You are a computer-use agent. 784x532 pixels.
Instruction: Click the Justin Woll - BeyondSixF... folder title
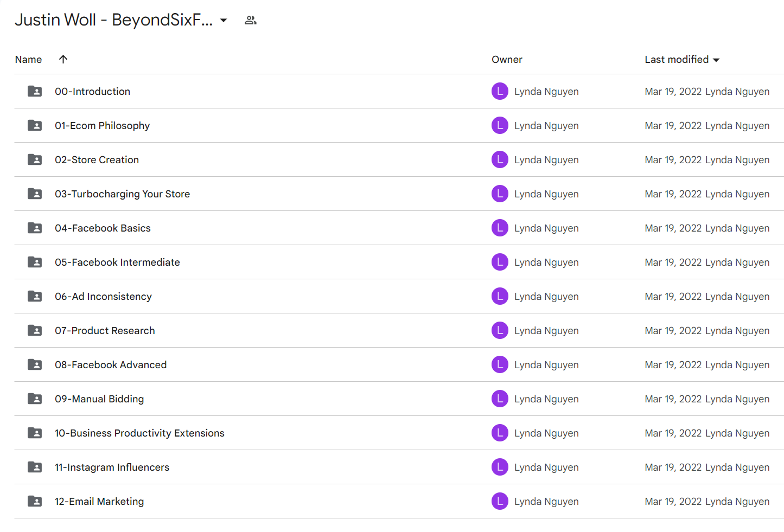(113, 20)
